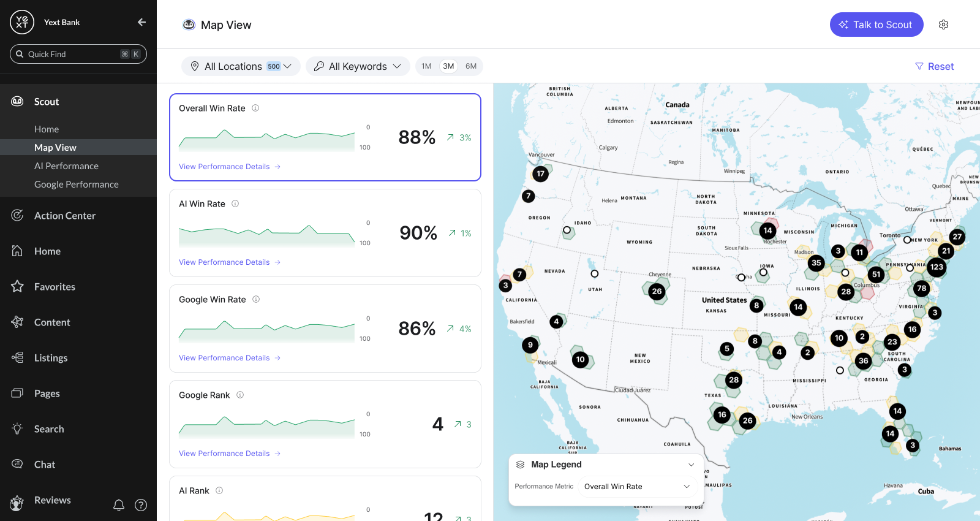Open Favorites in the sidebar
Image resolution: width=980 pixels, height=521 pixels.
pyautogui.click(x=55, y=287)
